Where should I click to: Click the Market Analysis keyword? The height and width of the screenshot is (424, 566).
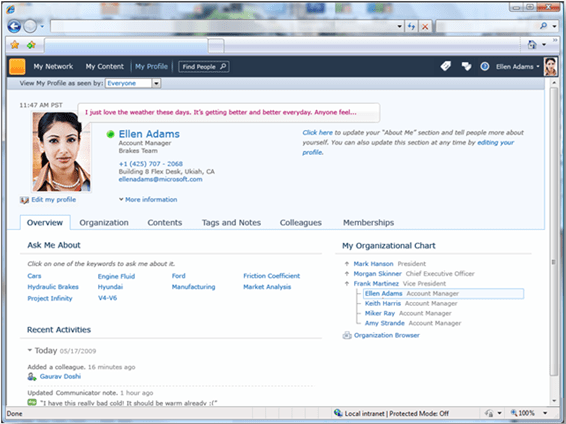pos(267,287)
